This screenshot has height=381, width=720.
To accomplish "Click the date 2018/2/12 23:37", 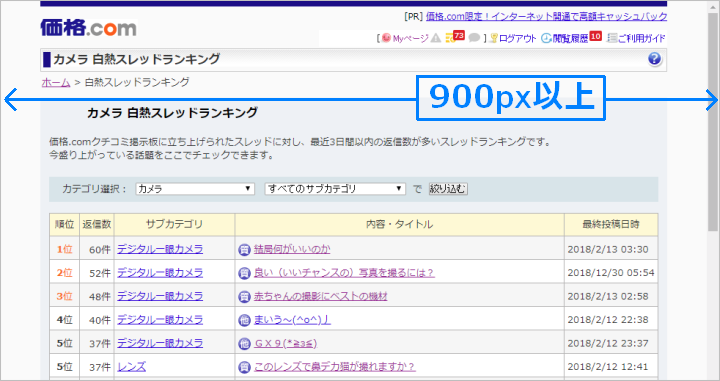I will coord(608,343).
